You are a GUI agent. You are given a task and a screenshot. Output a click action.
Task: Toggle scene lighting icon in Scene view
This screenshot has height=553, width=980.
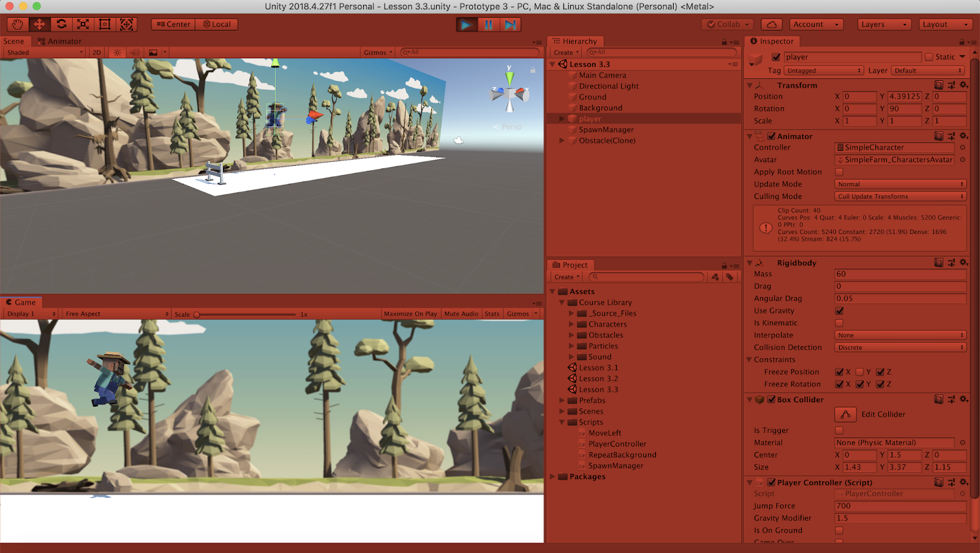[x=117, y=53]
